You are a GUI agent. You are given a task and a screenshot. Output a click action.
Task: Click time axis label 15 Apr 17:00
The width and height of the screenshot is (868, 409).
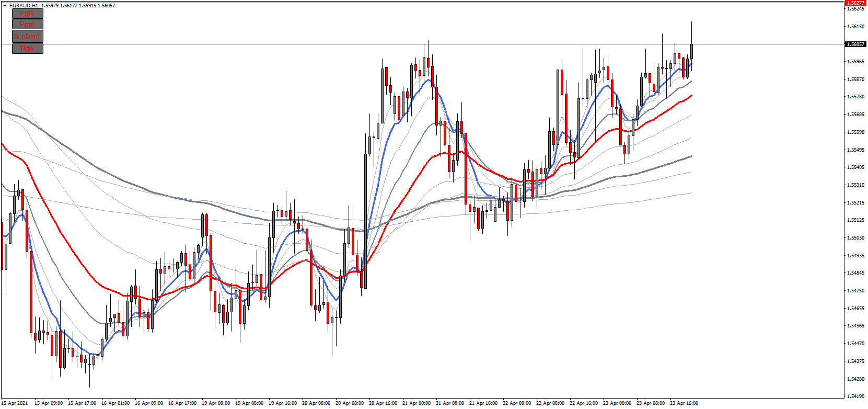[82, 403]
